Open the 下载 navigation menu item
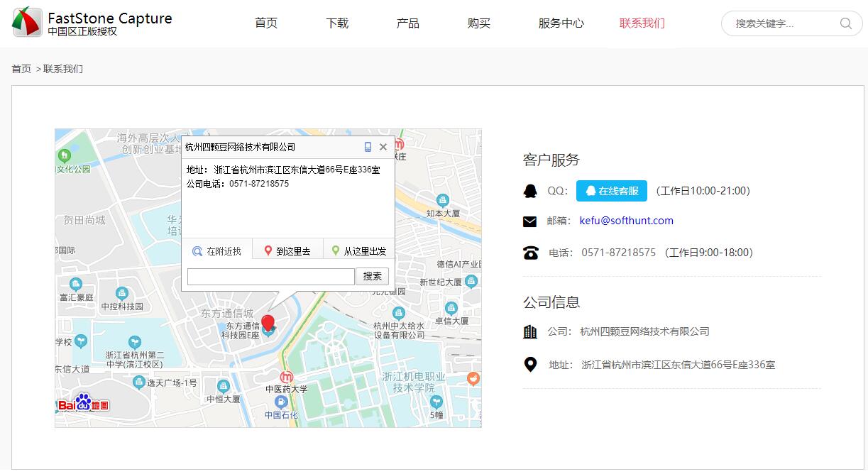This screenshot has width=868, height=474. pyautogui.click(x=337, y=23)
